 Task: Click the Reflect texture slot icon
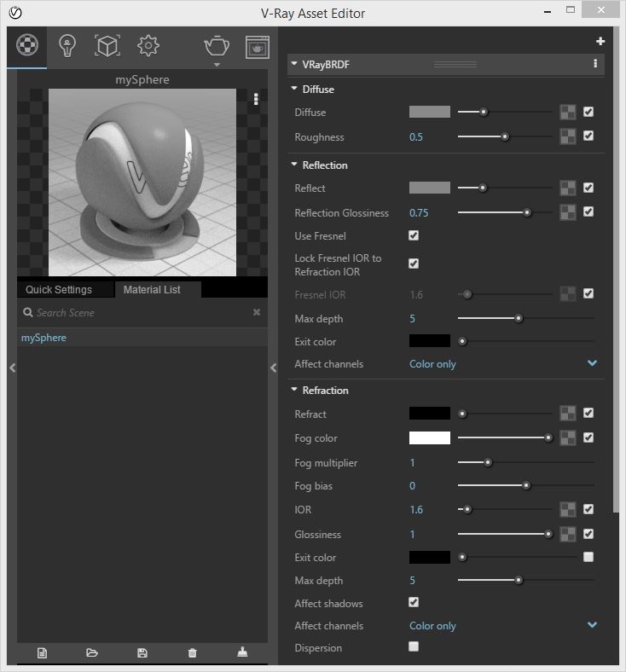[568, 188]
